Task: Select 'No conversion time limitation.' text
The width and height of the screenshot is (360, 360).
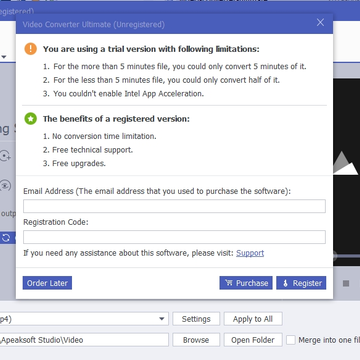Action: [x=104, y=136]
